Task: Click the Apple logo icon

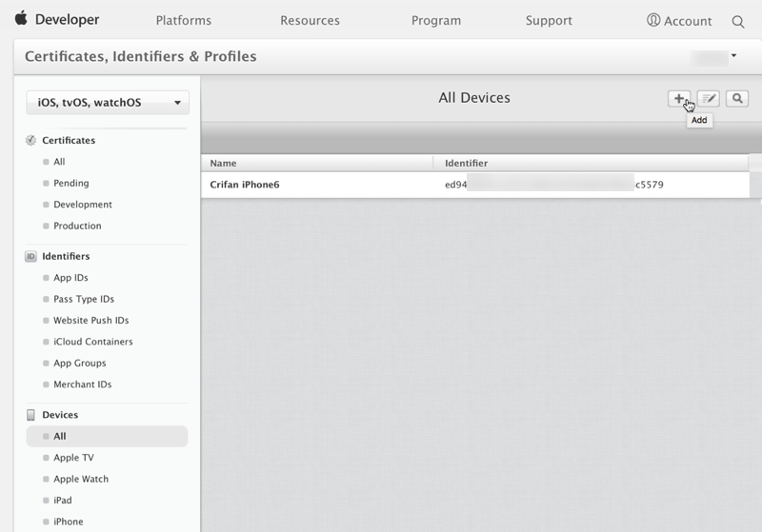Action: [20, 19]
